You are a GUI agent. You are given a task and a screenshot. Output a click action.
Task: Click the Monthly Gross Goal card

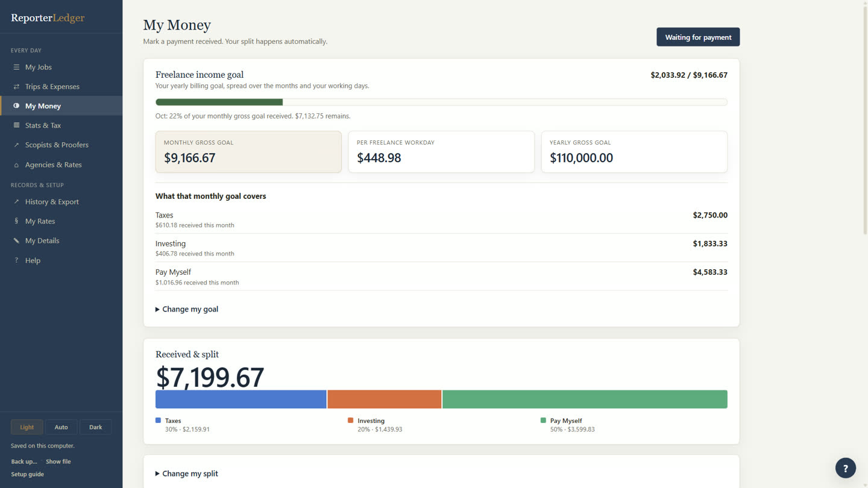(x=248, y=152)
